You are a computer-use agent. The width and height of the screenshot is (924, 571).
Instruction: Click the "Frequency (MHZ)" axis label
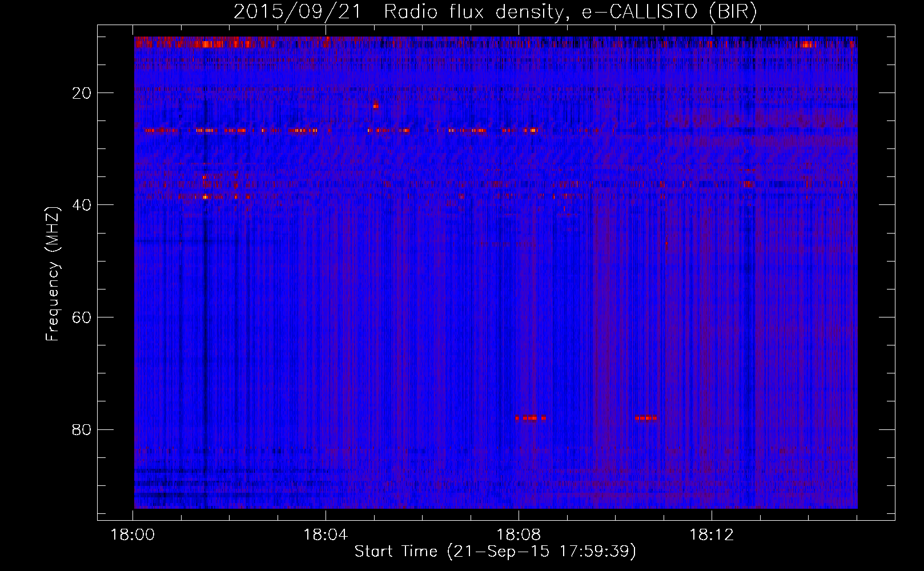(x=53, y=274)
